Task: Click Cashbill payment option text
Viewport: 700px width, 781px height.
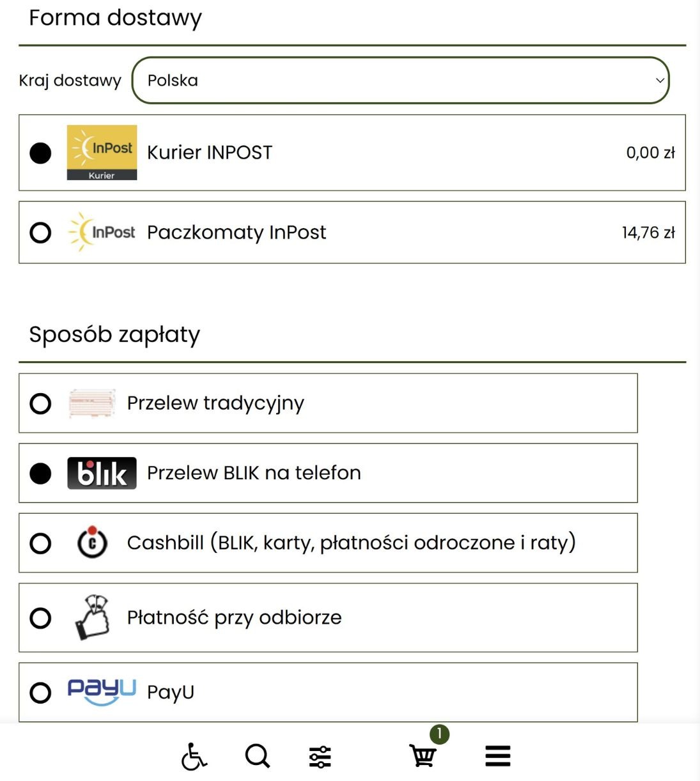Action: click(x=352, y=543)
